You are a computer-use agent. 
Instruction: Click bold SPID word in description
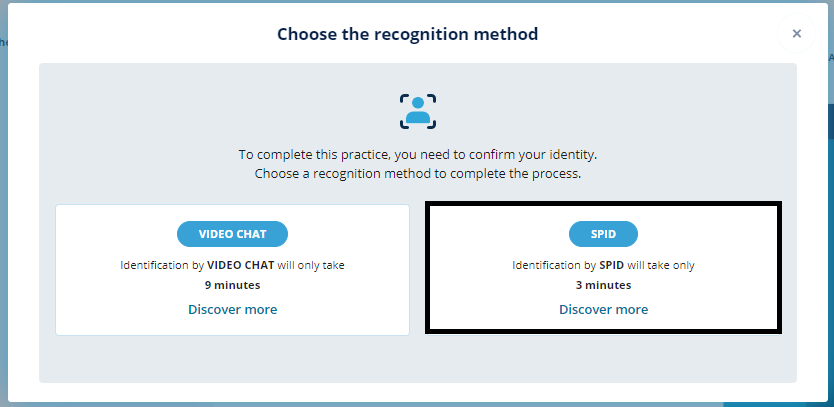pyautogui.click(x=611, y=266)
